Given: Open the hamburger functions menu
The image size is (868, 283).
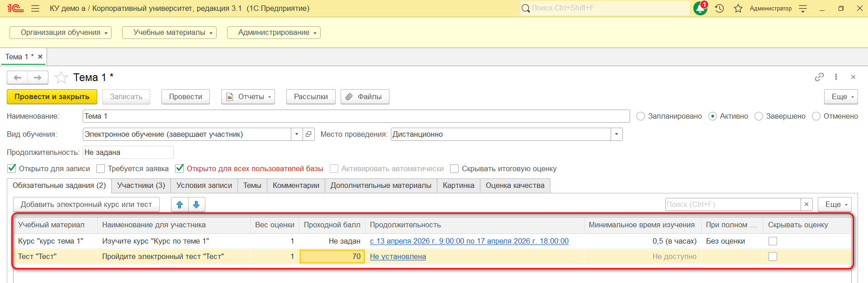Looking at the screenshot, I should [x=35, y=8].
